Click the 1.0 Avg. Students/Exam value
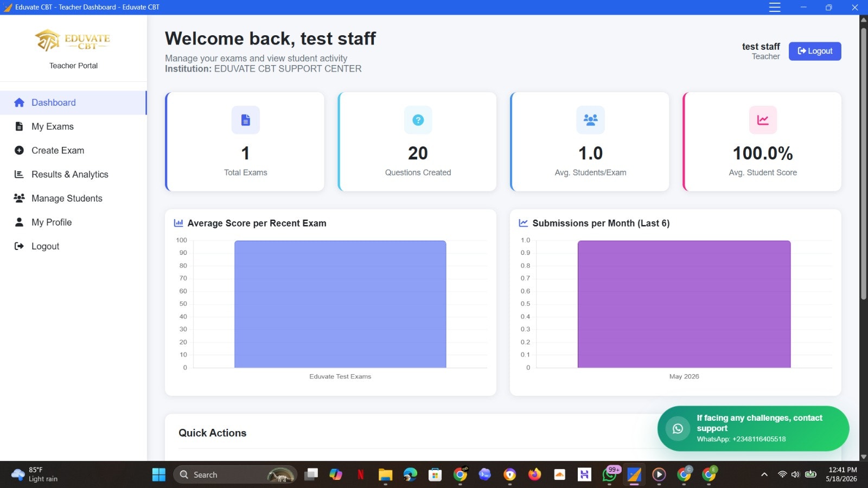This screenshot has width=868, height=488. 590,153
